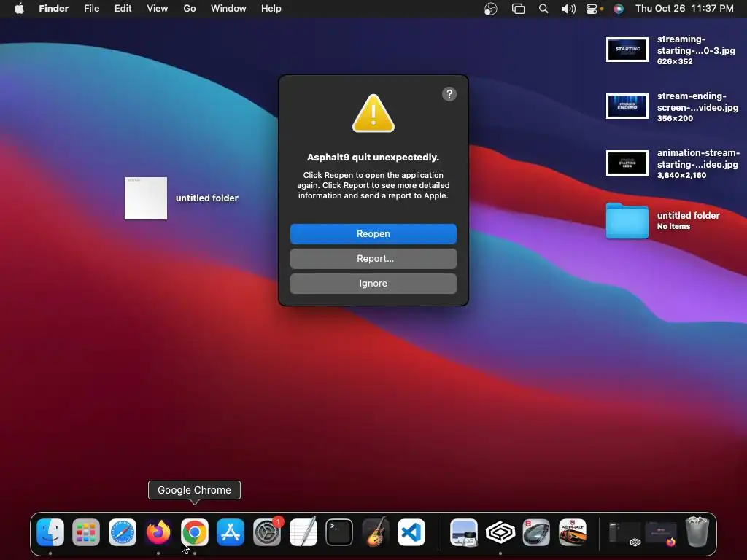Image resolution: width=747 pixels, height=560 pixels.
Task: Click the yellow warning triangle icon
Action: coord(373,114)
